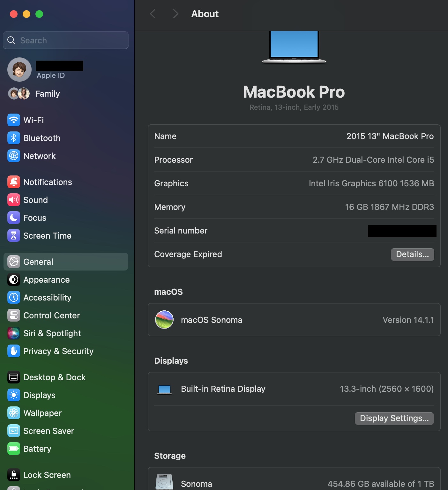
Task: Select the Desktop & Dock label
Action: (55, 377)
